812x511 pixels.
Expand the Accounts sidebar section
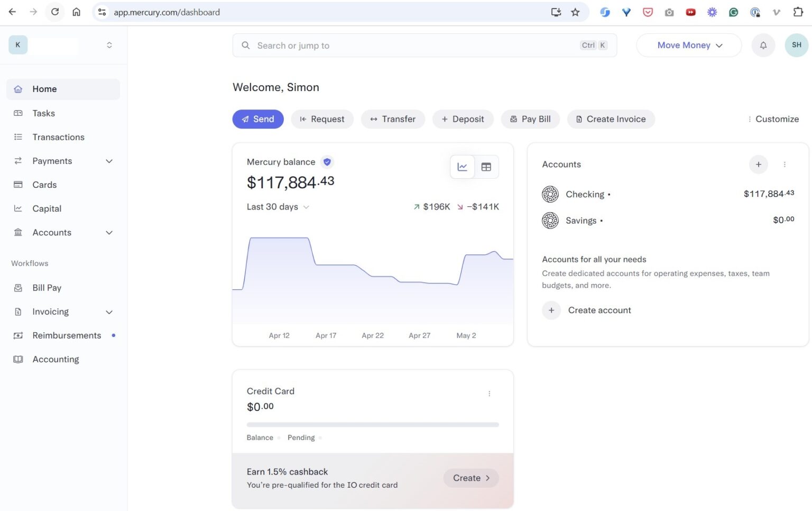109,232
